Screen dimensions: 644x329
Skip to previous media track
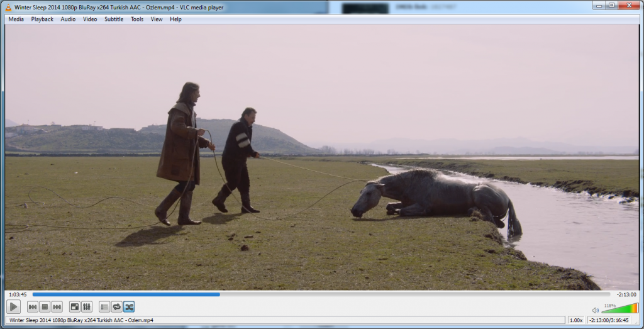pyautogui.click(x=33, y=306)
